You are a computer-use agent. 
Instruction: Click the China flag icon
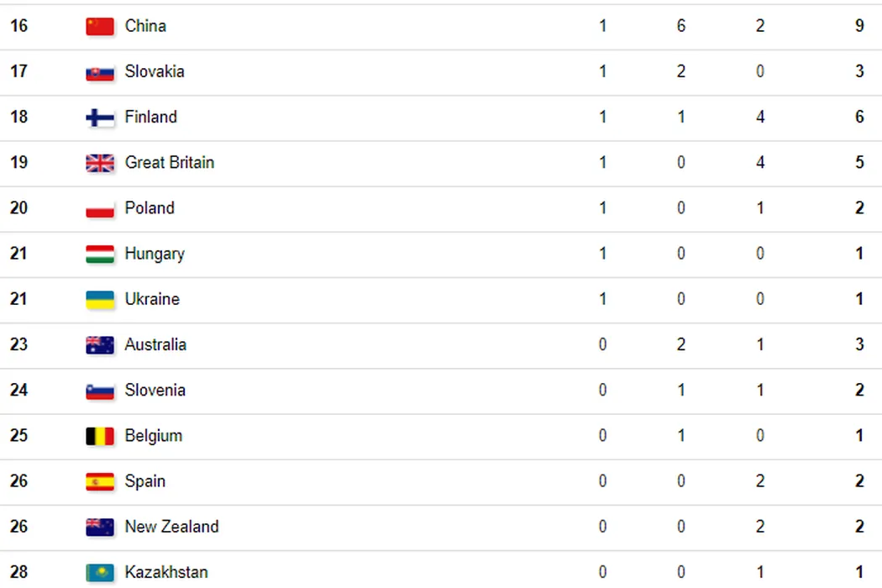point(100,27)
